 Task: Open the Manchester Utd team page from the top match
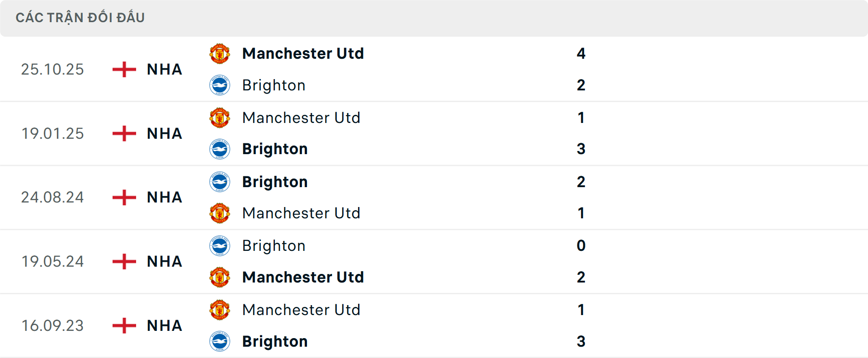pyautogui.click(x=303, y=53)
